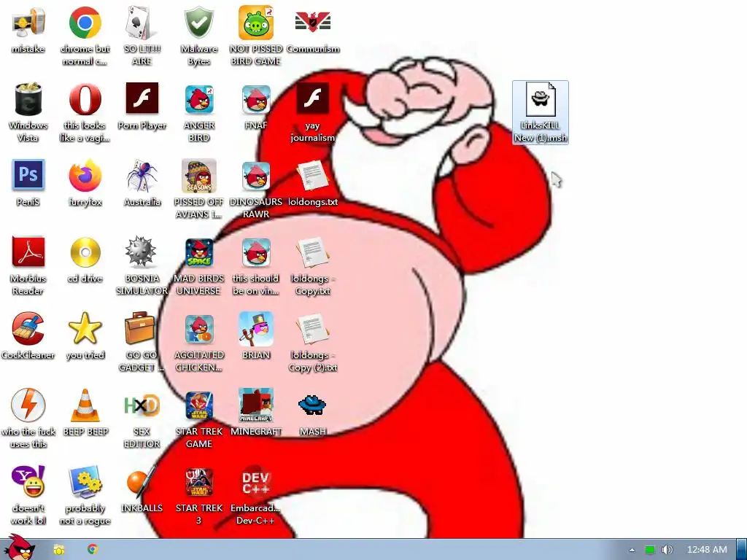Select the 'cd drive' disc icon
747x560 pixels.
point(85,252)
